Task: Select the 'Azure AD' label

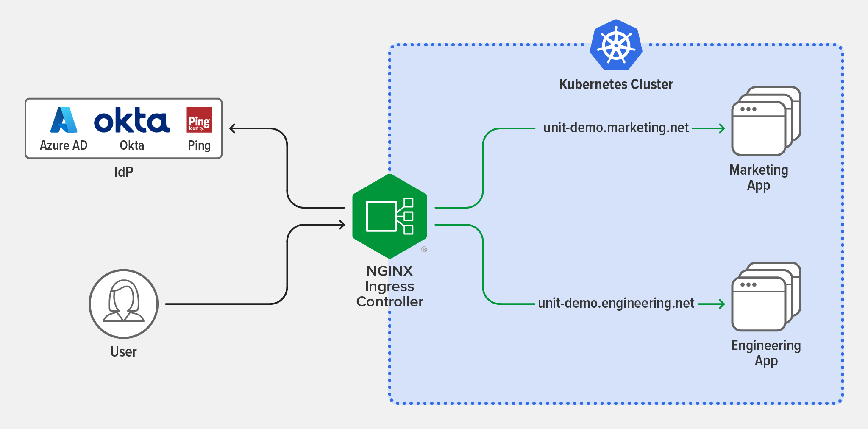Action: pyautogui.click(x=64, y=145)
